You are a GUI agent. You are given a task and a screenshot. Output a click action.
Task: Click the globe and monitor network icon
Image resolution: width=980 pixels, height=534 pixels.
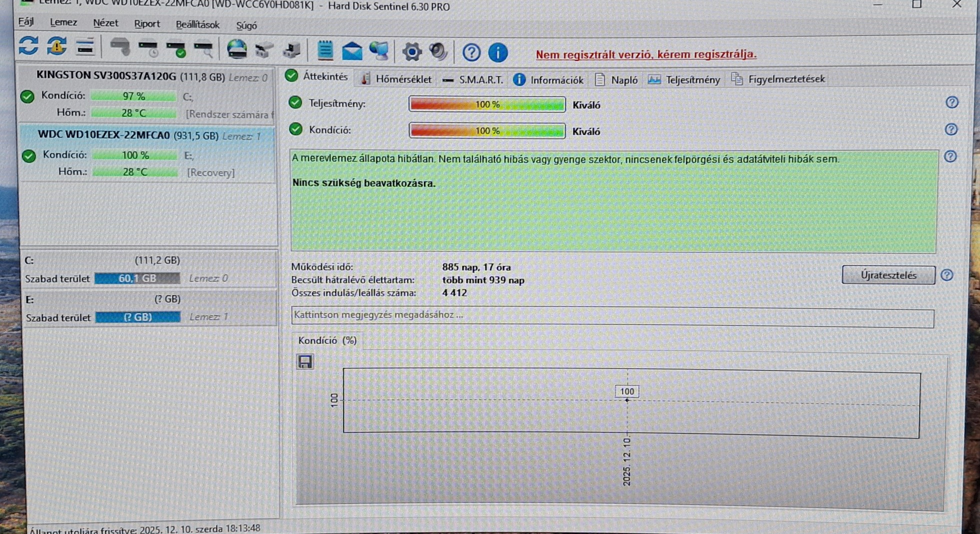click(379, 51)
